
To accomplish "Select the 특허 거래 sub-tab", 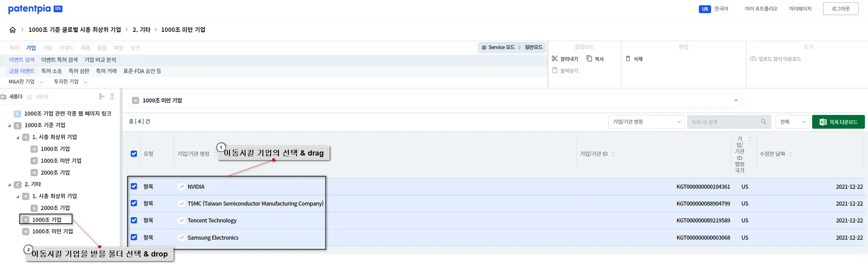I will (106, 71).
